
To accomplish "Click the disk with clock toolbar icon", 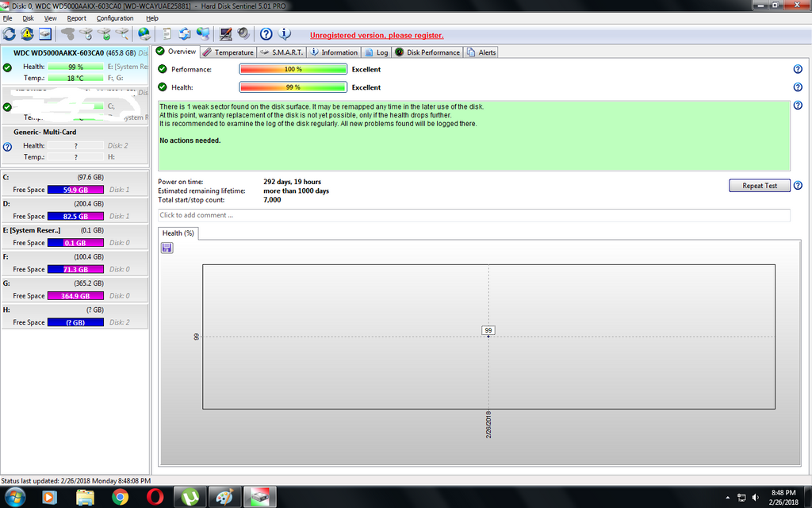I will 86,34.
